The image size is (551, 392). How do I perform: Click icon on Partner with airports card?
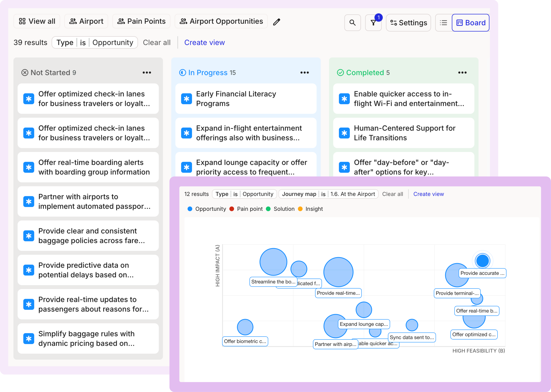coord(29,202)
